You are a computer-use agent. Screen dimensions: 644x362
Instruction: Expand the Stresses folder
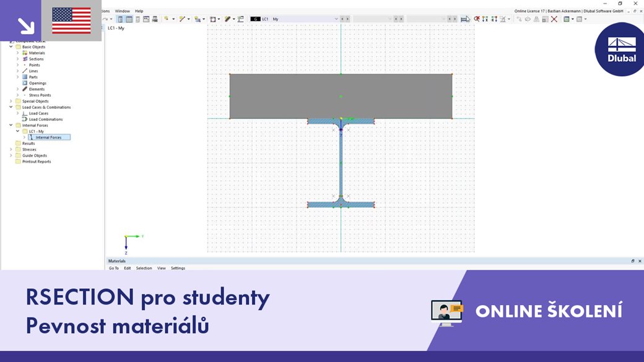pos(11,149)
